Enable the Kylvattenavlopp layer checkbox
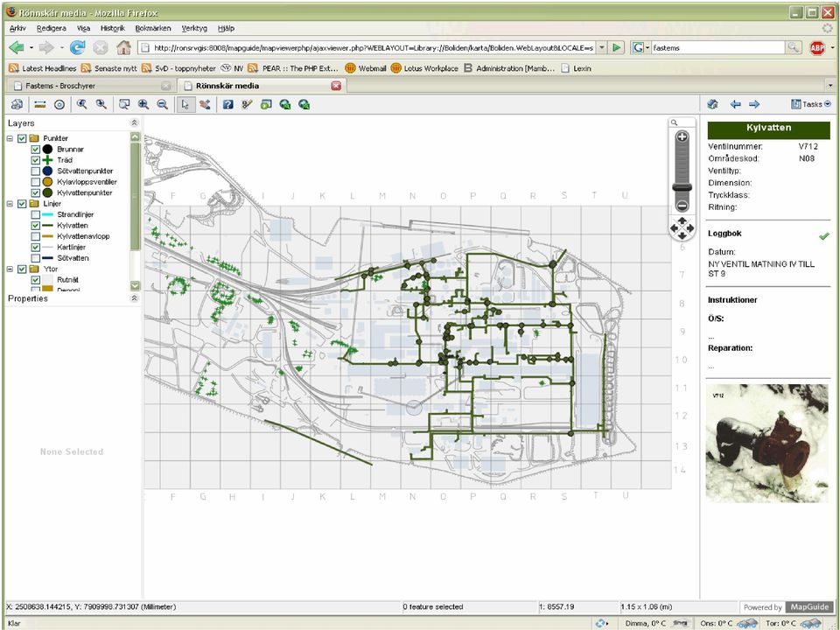840x630 pixels. [x=35, y=236]
